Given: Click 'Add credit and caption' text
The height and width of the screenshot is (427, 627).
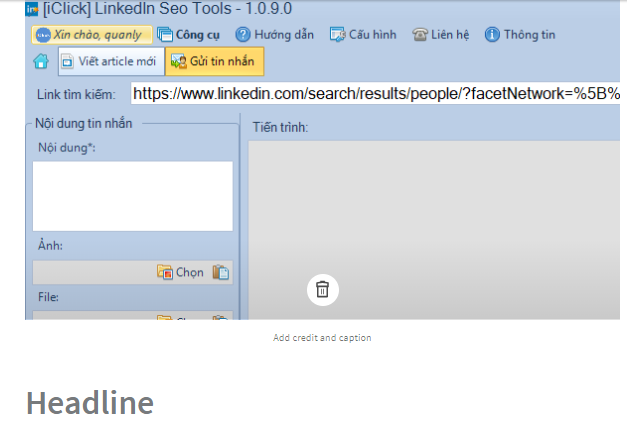Looking at the screenshot, I should point(322,338).
